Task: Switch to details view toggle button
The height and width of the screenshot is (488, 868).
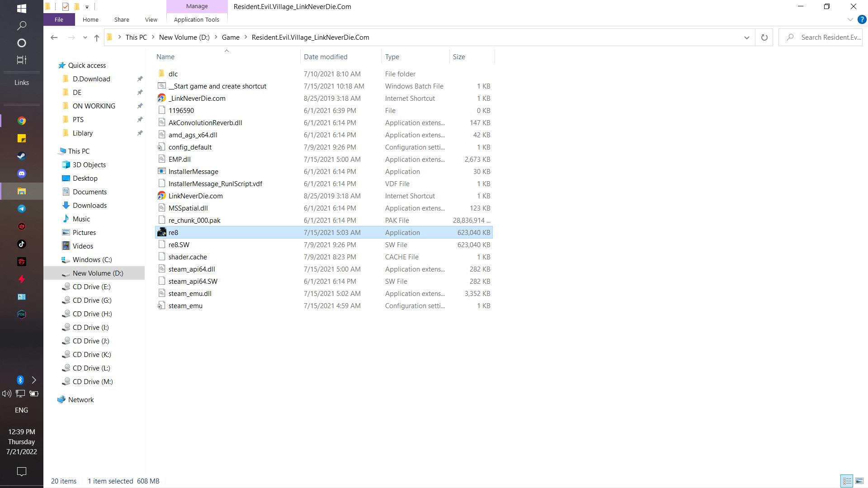Action: pyautogui.click(x=847, y=481)
